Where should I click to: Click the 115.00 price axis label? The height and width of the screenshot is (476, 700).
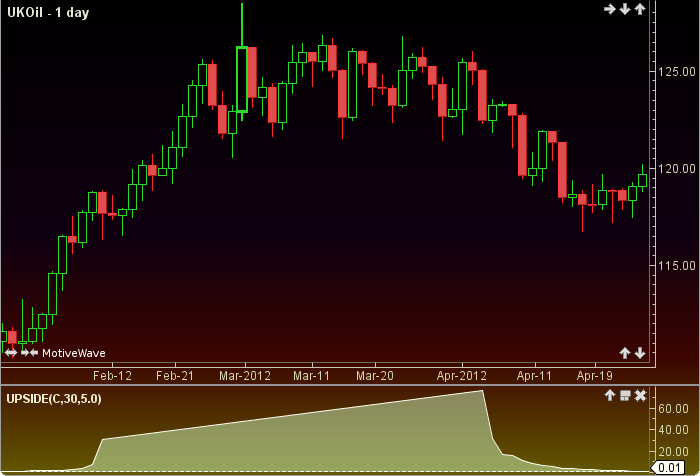[677, 266]
